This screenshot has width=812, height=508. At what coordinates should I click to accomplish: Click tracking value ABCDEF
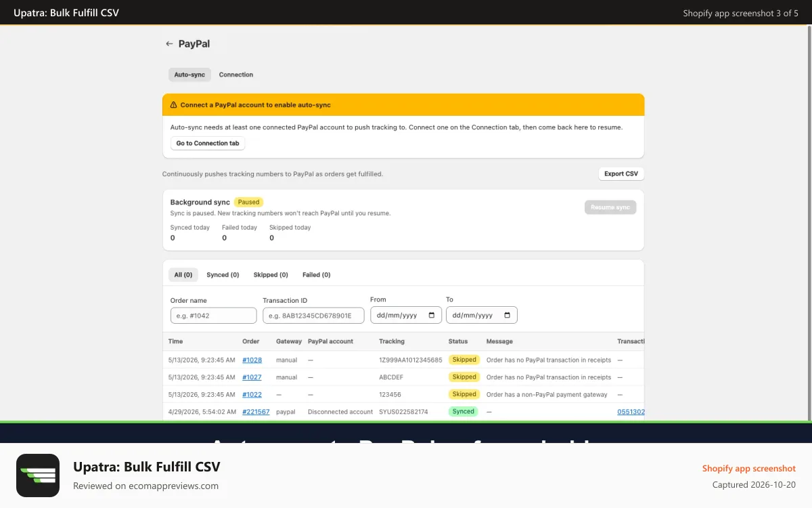point(391,377)
